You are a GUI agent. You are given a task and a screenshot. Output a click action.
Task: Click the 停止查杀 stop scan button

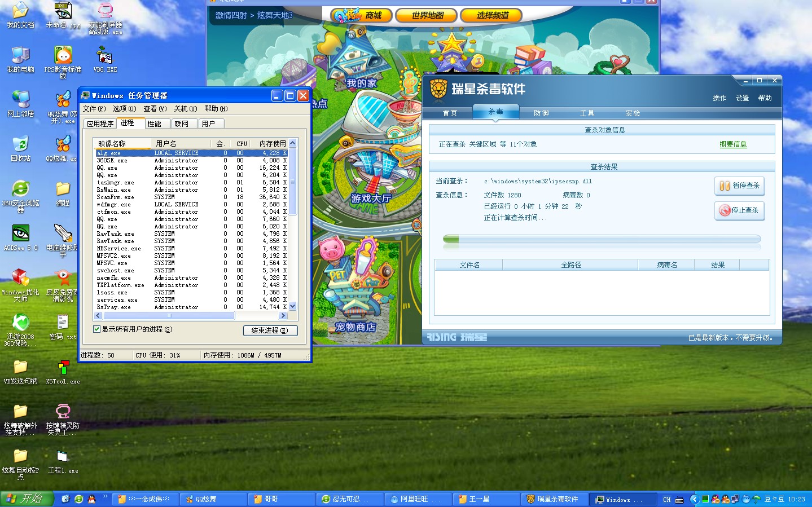[x=740, y=210]
